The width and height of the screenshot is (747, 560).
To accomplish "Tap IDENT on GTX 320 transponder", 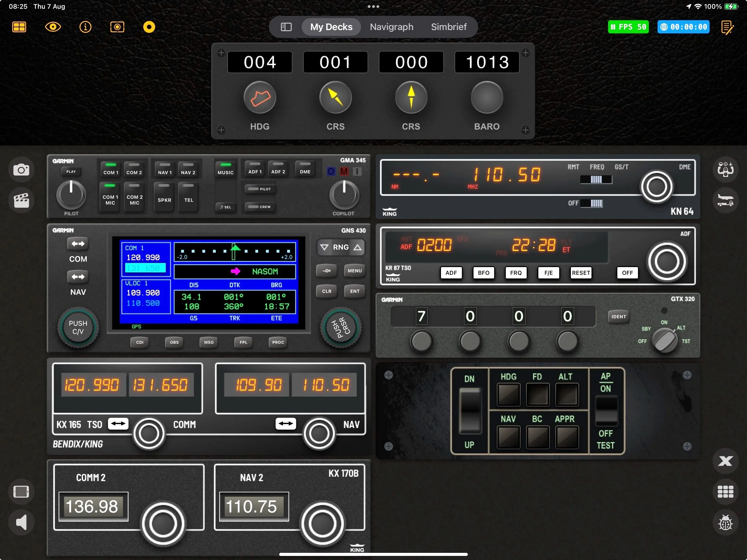I will (x=619, y=317).
